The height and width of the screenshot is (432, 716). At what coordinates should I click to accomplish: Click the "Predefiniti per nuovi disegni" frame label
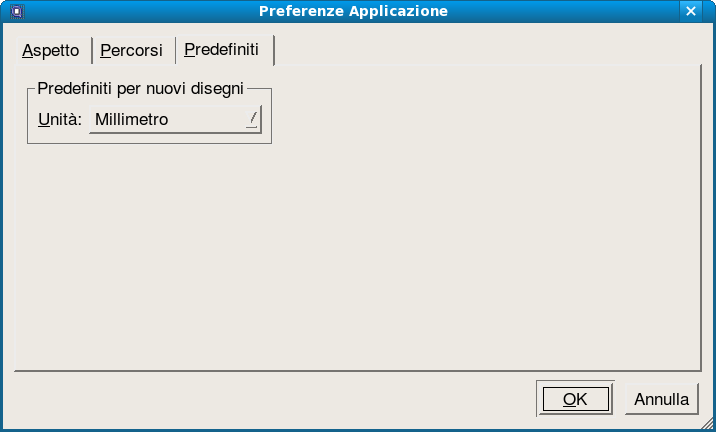[140, 88]
